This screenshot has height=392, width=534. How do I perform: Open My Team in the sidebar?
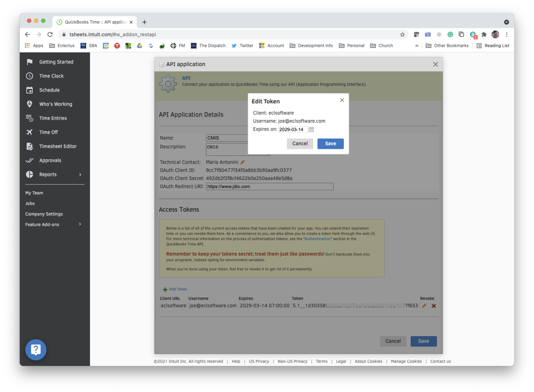coord(34,193)
